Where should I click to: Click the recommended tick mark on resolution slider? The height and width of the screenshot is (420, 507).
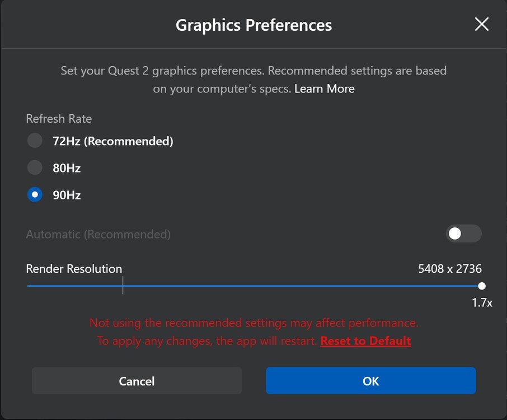[x=123, y=286]
